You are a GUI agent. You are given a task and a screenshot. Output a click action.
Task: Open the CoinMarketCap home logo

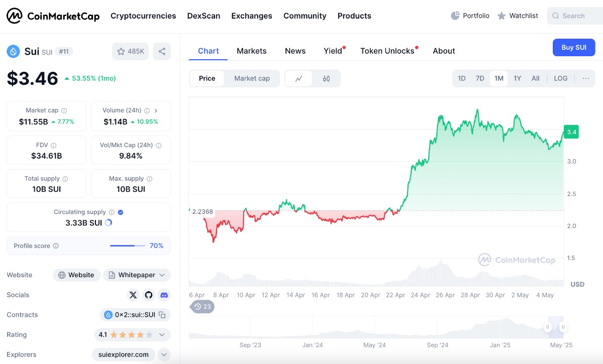[x=53, y=16]
